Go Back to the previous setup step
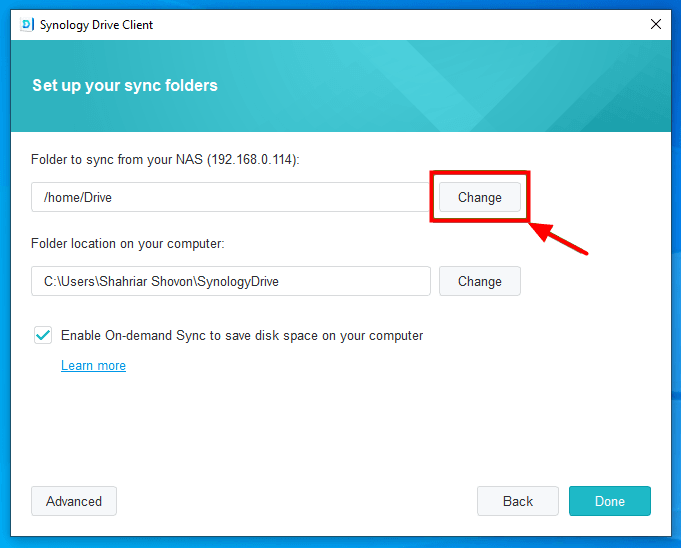Image resolution: width=681 pixels, height=548 pixels. [518, 501]
